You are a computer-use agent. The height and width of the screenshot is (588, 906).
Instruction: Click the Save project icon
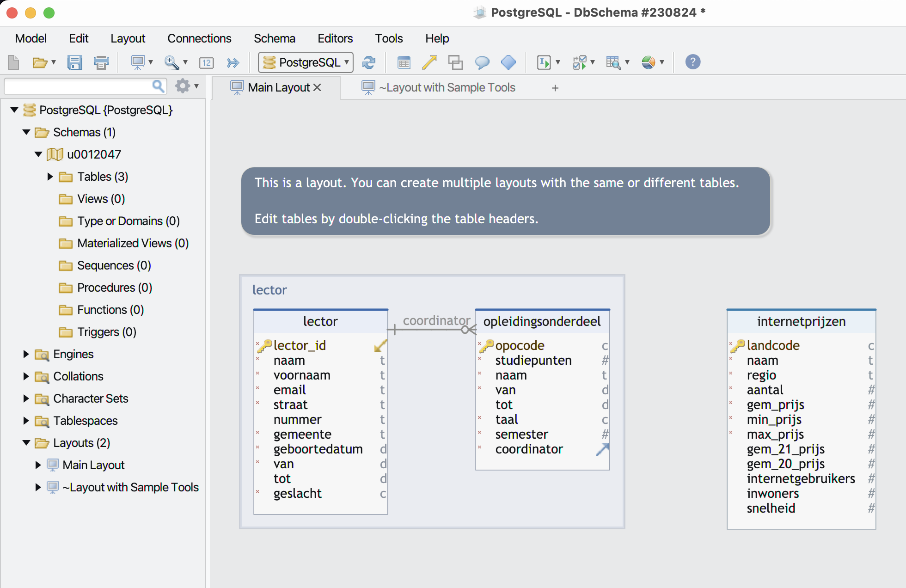click(74, 62)
